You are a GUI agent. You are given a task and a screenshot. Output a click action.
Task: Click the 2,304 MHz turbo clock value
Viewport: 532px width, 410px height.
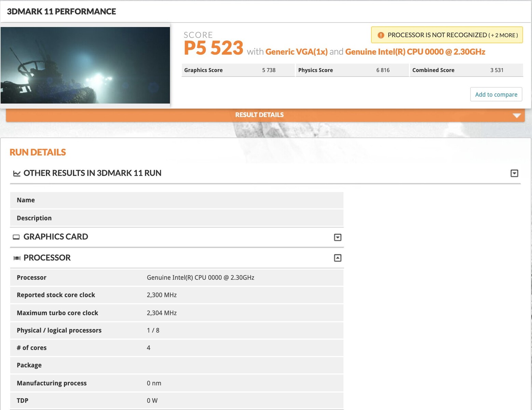tap(162, 313)
